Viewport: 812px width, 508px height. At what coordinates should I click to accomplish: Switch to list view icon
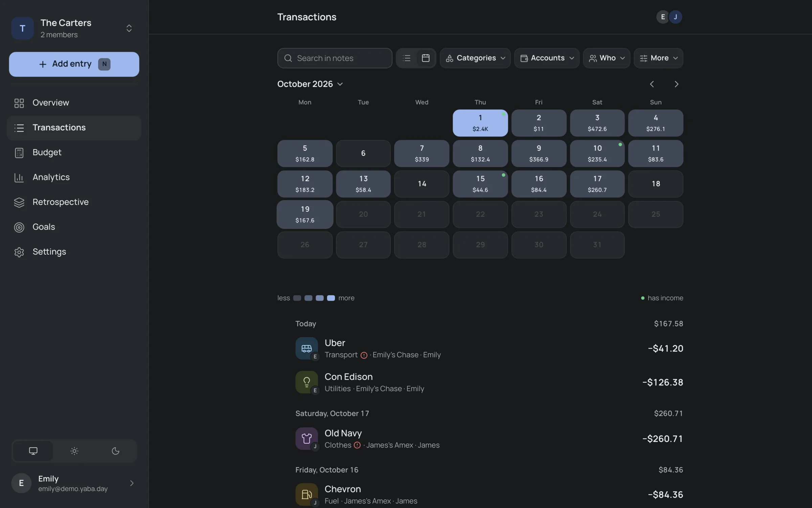click(406, 58)
